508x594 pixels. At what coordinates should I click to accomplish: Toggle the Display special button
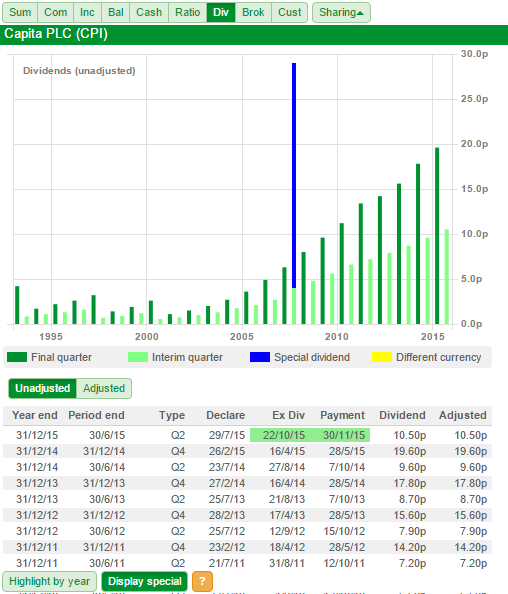tap(145, 581)
